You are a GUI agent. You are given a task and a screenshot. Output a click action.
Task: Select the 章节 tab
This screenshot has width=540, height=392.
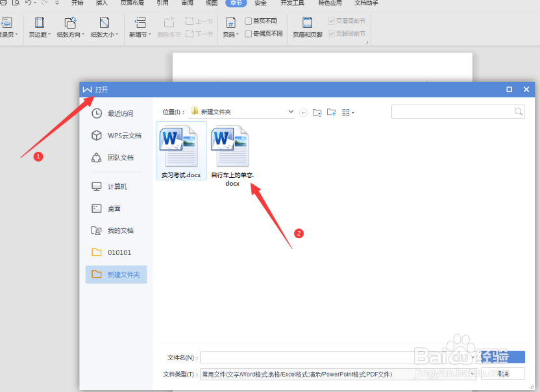click(x=236, y=3)
